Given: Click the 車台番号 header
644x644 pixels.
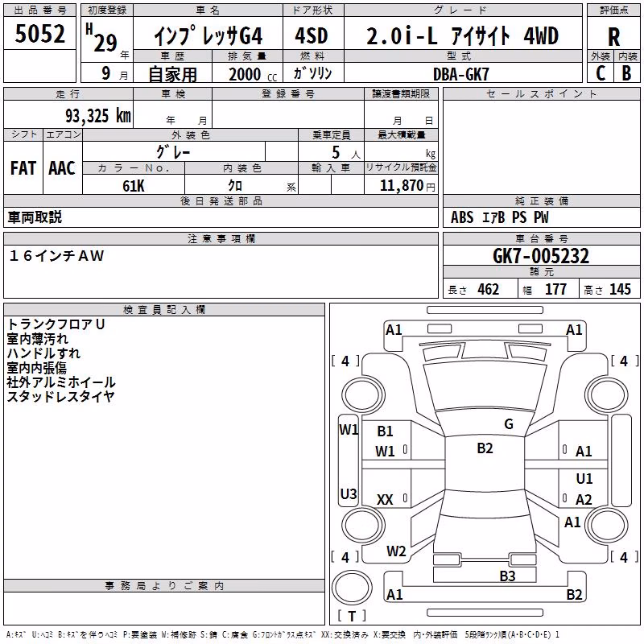Looking at the screenshot, I should (541, 239).
